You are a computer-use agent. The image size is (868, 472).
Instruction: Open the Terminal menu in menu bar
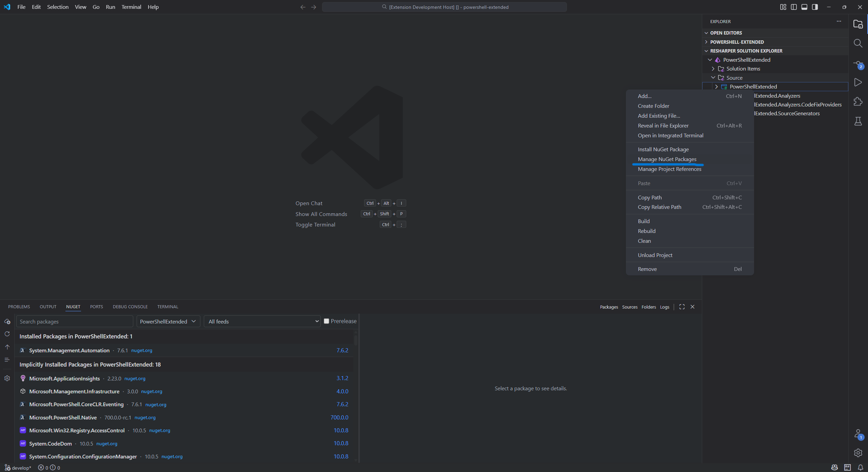131,7
